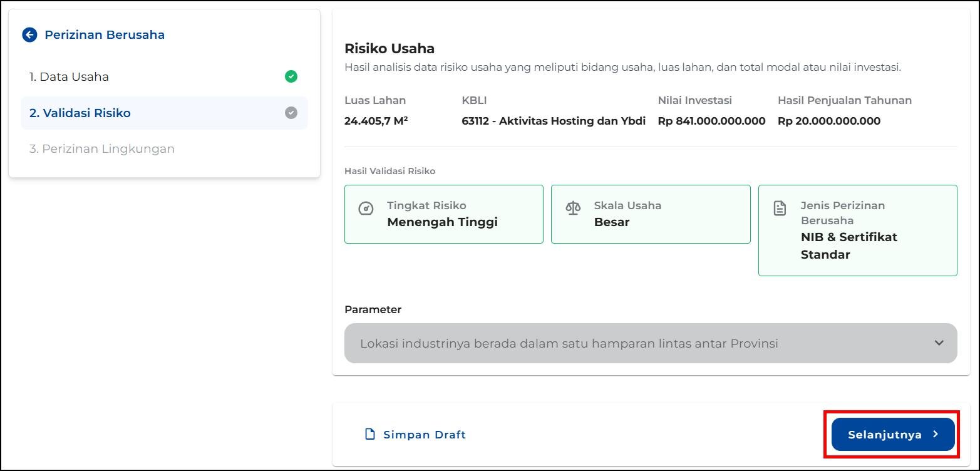Screen dimensions: 980x471
Task: Click KBLI value 63112 - Aktivitas Hosting
Action: (x=554, y=121)
